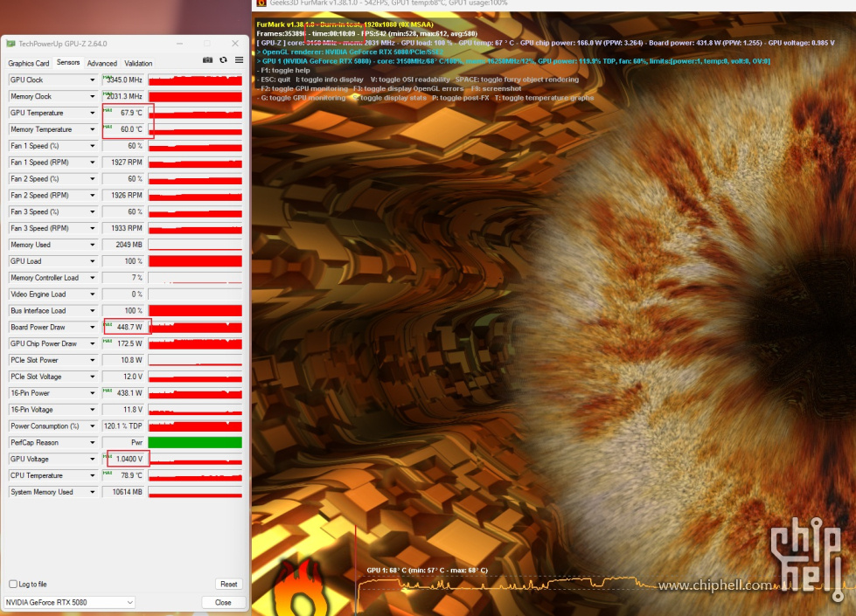
Task: Open the Memory Temperature sensor dropdown
Action: point(93,129)
